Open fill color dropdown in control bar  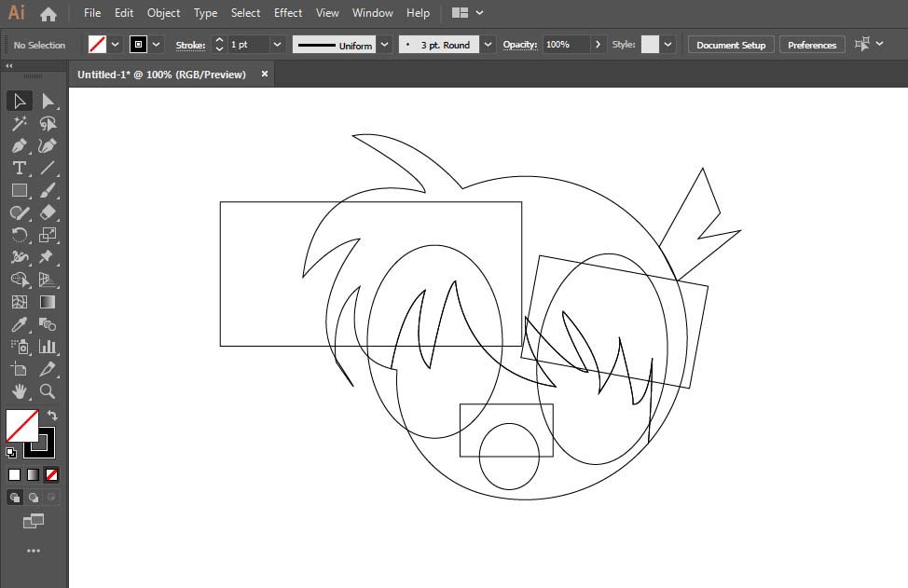point(116,45)
